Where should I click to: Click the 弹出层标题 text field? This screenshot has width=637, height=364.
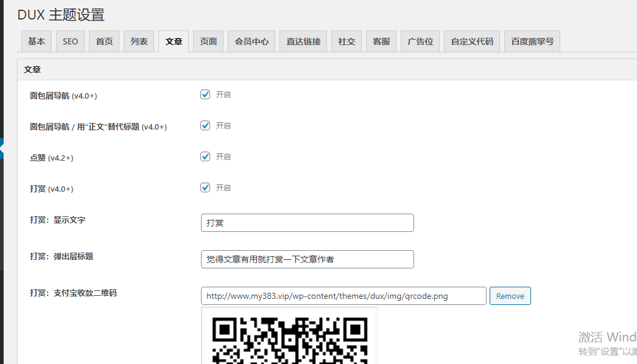coord(307,259)
